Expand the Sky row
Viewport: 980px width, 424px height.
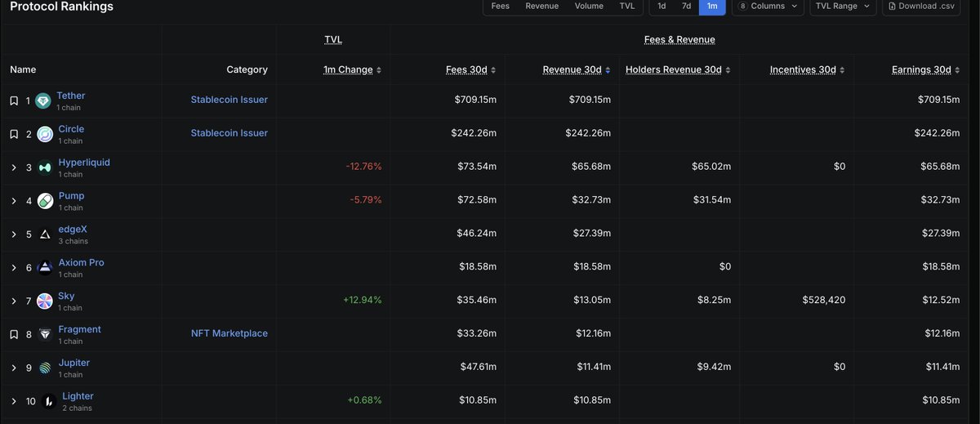[14, 301]
